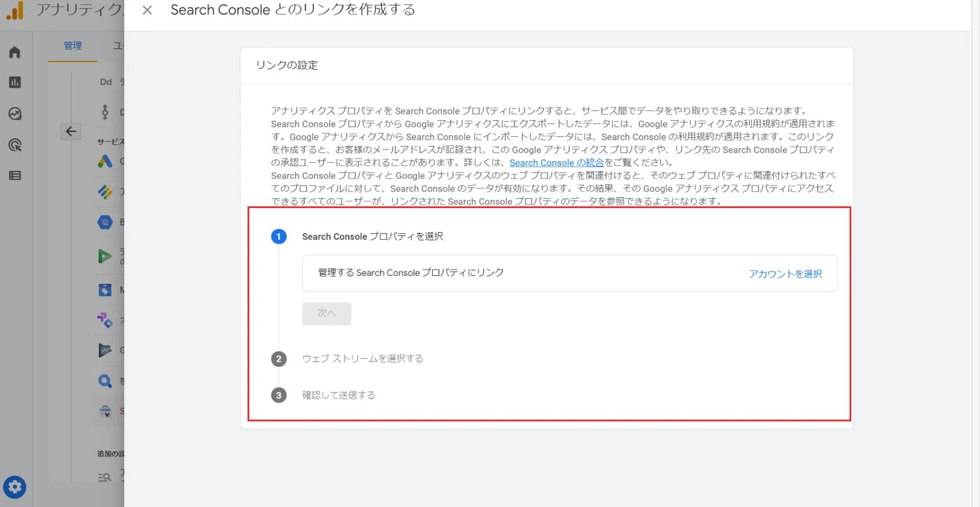Select the Search Ads 360 magnifier icon
Screen dimensions: 980x507
pyautogui.click(x=105, y=381)
